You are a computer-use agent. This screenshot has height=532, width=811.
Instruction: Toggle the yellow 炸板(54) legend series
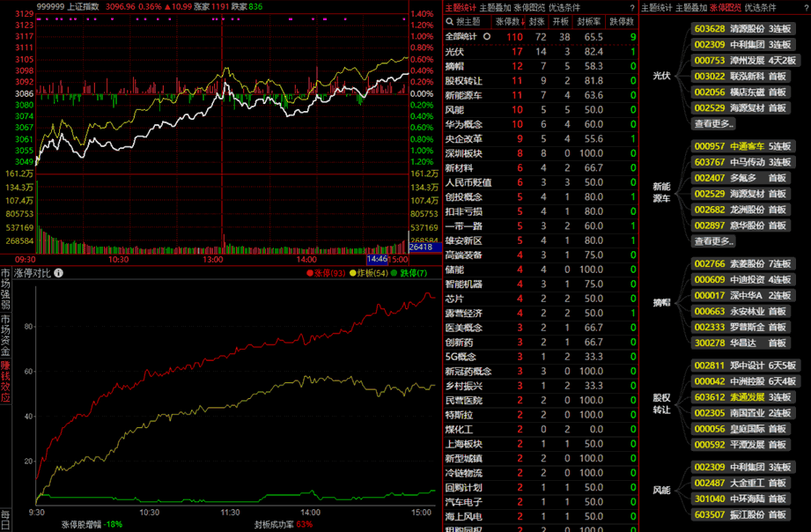click(369, 273)
